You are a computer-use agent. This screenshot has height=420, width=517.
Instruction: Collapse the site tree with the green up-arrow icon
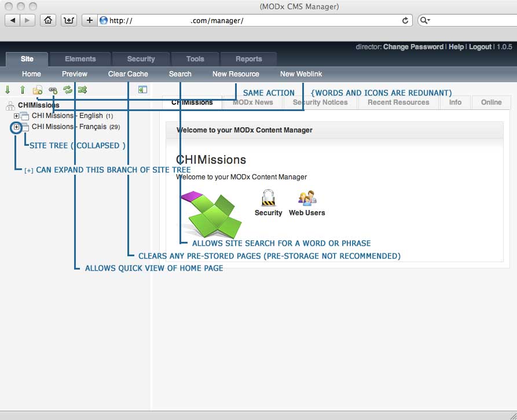tap(23, 90)
